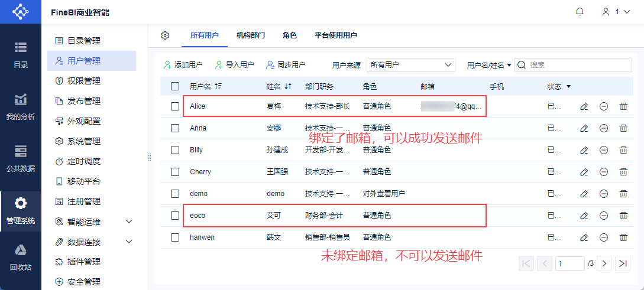The height and width of the screenshot is (290, 644).
Task: Switch to the 机构部门 tab
Action: pos(250,35)
